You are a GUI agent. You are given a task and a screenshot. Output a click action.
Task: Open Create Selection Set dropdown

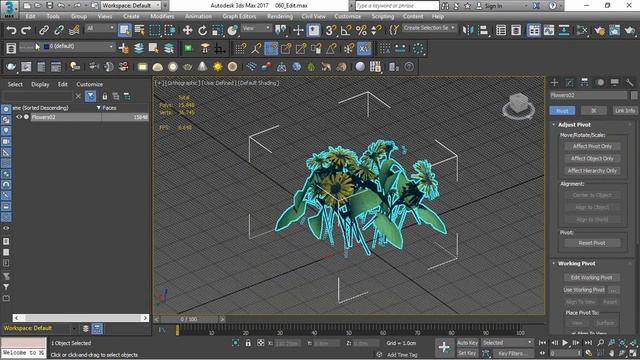pos(429,28)
